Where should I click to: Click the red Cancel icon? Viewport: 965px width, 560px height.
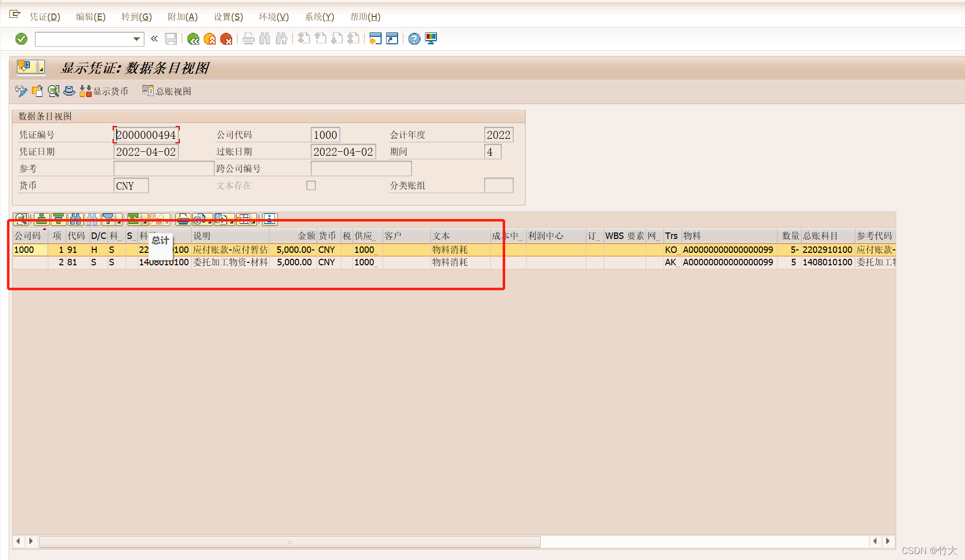tap(226, 39)
